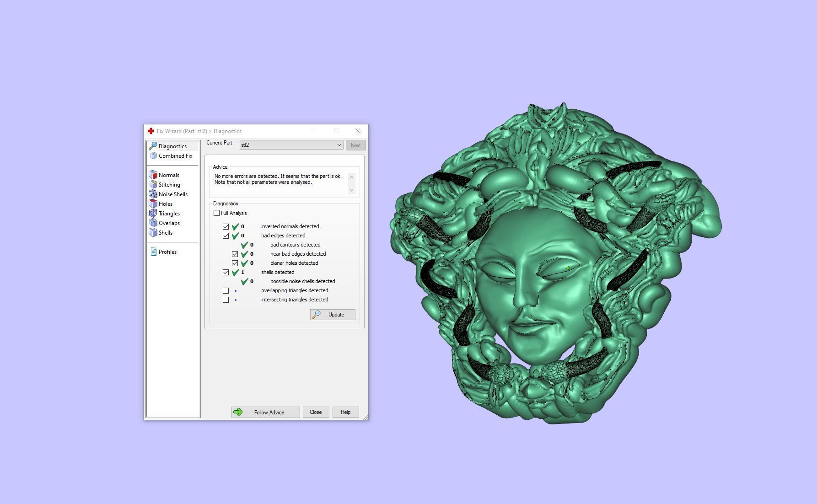Uncheck bad edges detected checkbox

(226, 236)
